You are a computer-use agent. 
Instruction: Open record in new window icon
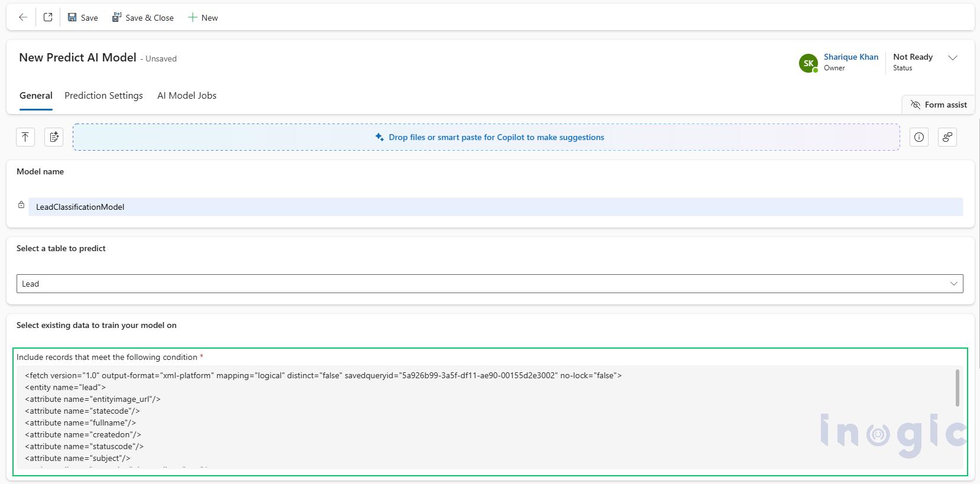[48, 18]
